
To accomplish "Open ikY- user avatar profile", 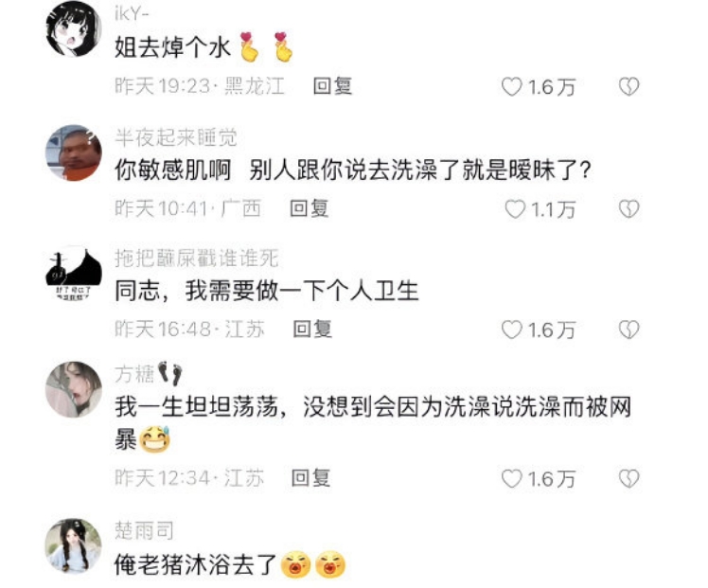I will 74,29.
